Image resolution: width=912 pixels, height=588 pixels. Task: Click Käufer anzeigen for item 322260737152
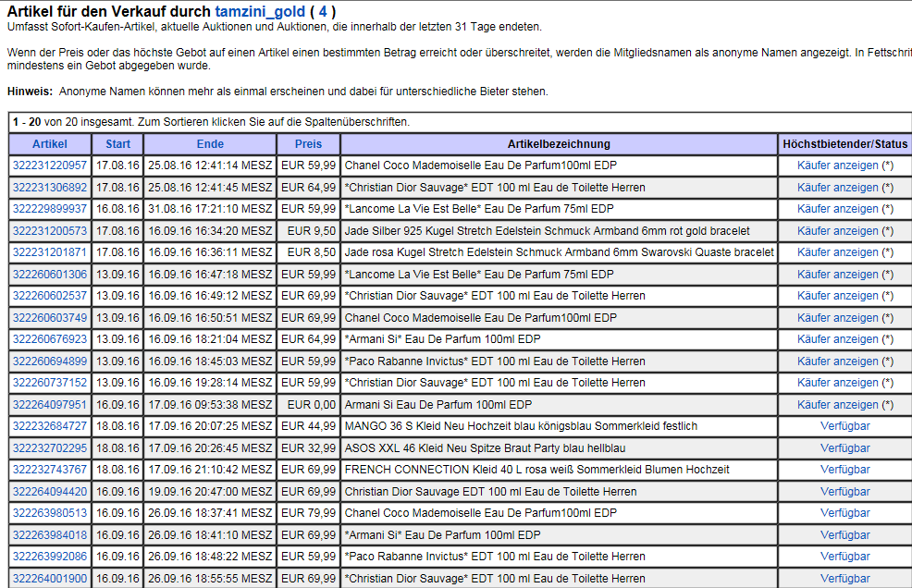[x=838, y=383]
